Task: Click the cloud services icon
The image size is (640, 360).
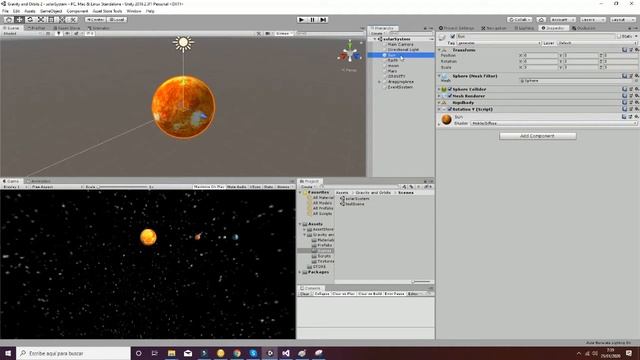Action: click(x=541, y=20)
